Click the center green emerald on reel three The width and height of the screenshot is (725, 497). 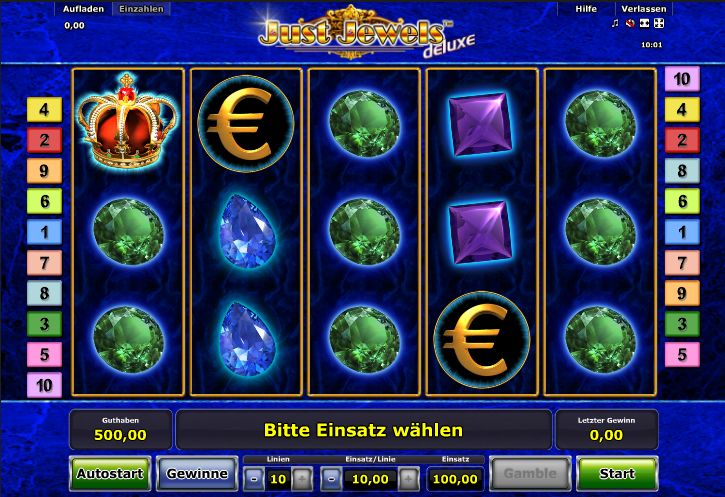coord(364,232)
